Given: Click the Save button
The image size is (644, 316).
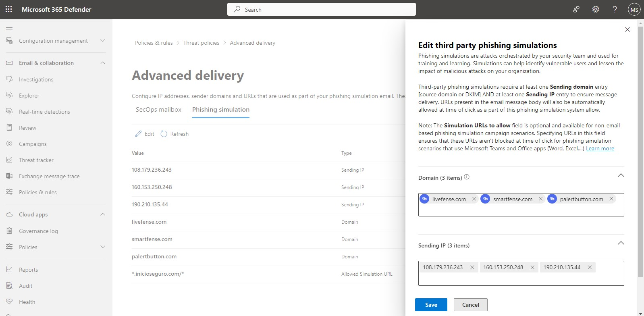Looking at the screenshot, I should 431,305.
